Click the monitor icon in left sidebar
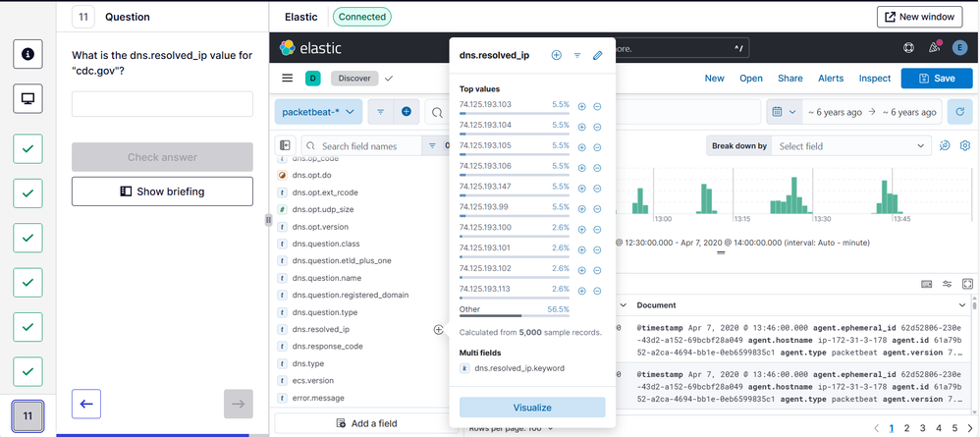The width and height of the screenshot is (980, 437). (27, 98)
